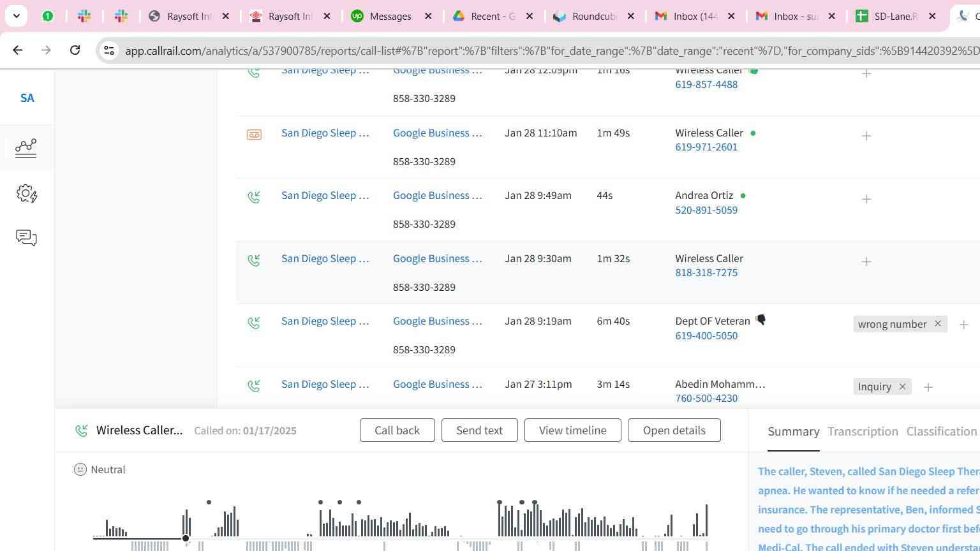Click the Neutral sentiment face icon

point(80,469)
